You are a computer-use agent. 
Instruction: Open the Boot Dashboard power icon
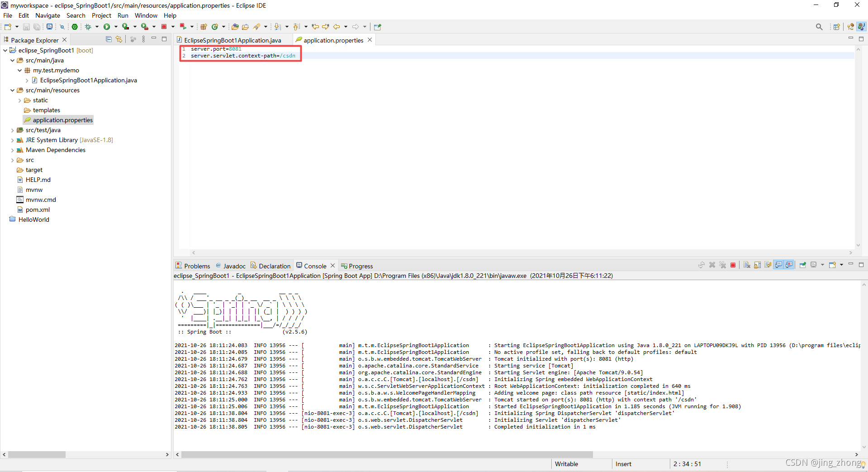pyautogui.click(x=75, y=27)
